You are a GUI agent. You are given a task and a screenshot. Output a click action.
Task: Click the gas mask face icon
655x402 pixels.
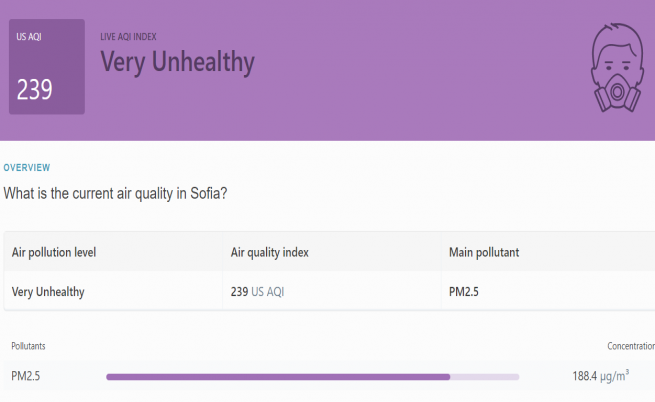point(617,68)
